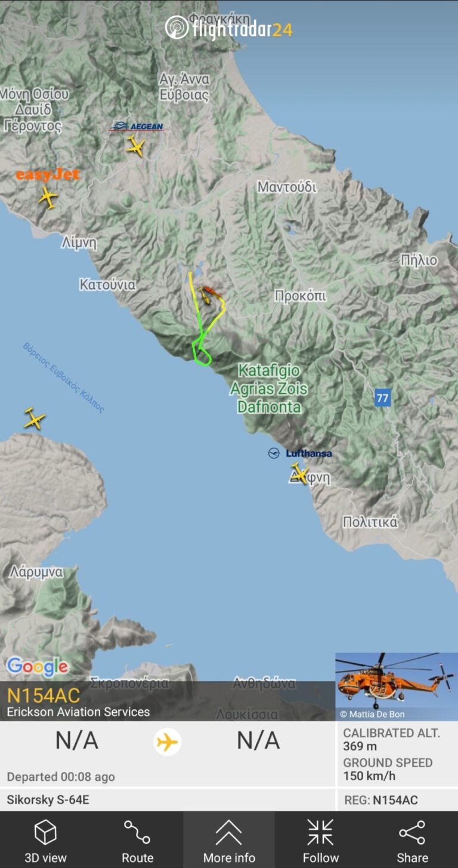
Task: Expand the More info panel
Action: (x=229, y=841)
